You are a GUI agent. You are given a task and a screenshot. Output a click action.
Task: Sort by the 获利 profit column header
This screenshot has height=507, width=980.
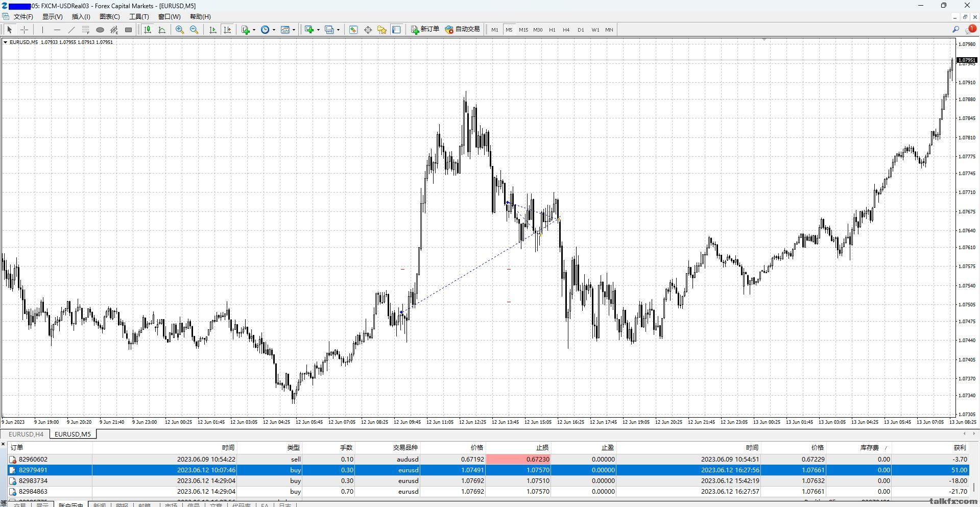[930, 448]
